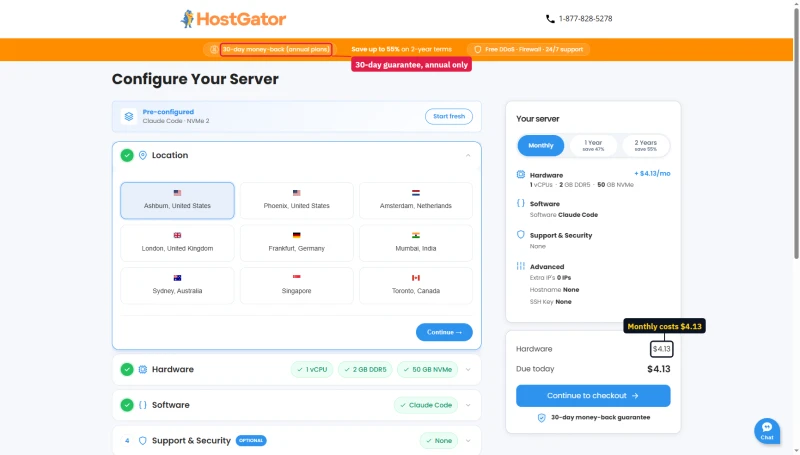
Task: Click Continue to checkout button
Action: 593,396
